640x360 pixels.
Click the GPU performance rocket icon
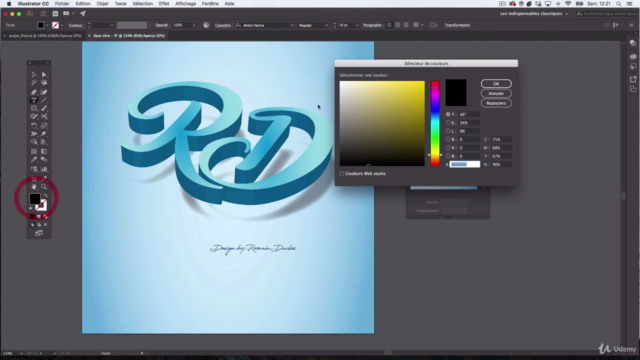(x=83, y=13)
